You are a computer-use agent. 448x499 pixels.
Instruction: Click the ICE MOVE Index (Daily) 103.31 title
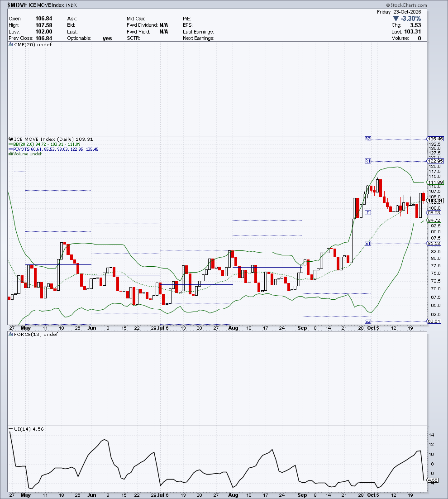tap(53, 139)
